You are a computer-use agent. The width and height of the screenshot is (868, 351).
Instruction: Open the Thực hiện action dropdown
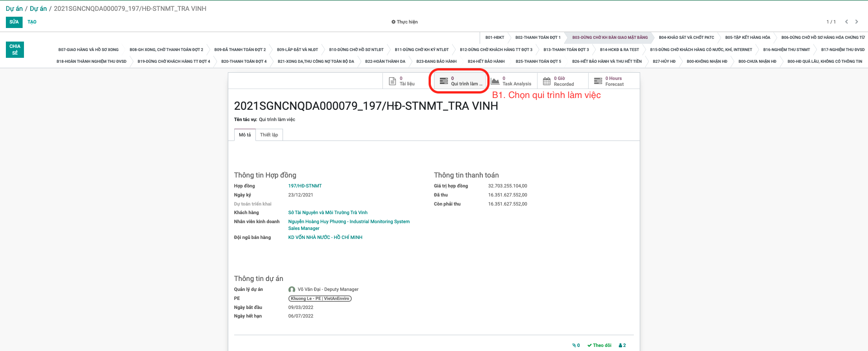[404, 22]
